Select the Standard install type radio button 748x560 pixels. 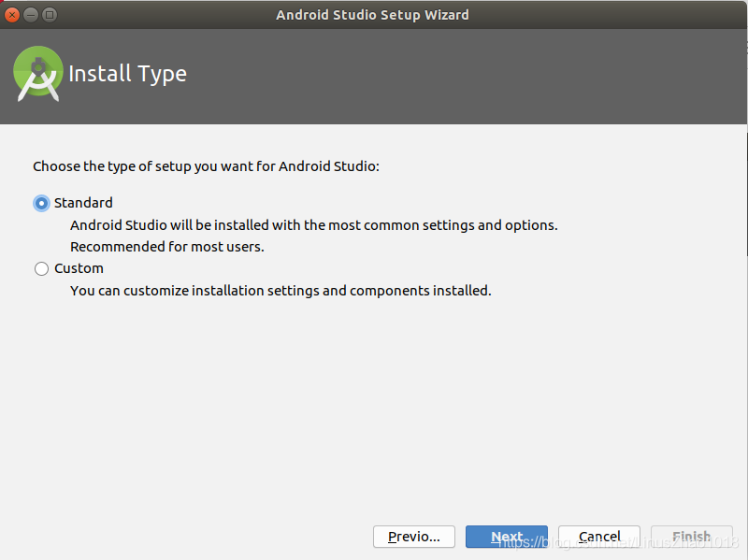pyautogui.click(x=41, y=203)
